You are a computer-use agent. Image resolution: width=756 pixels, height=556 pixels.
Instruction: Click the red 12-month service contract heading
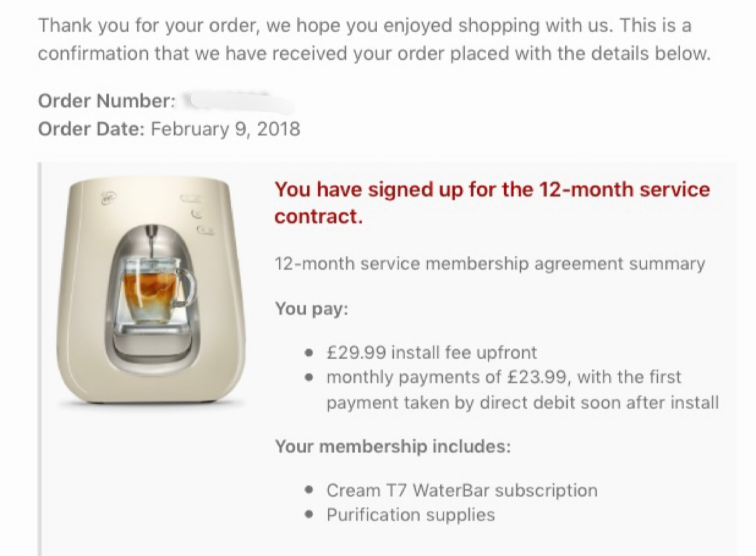click(492, 202)
